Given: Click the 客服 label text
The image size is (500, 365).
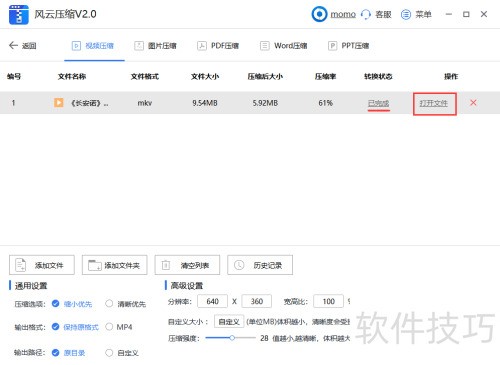Looking at the screenshot, I should [x=383, y=14].
